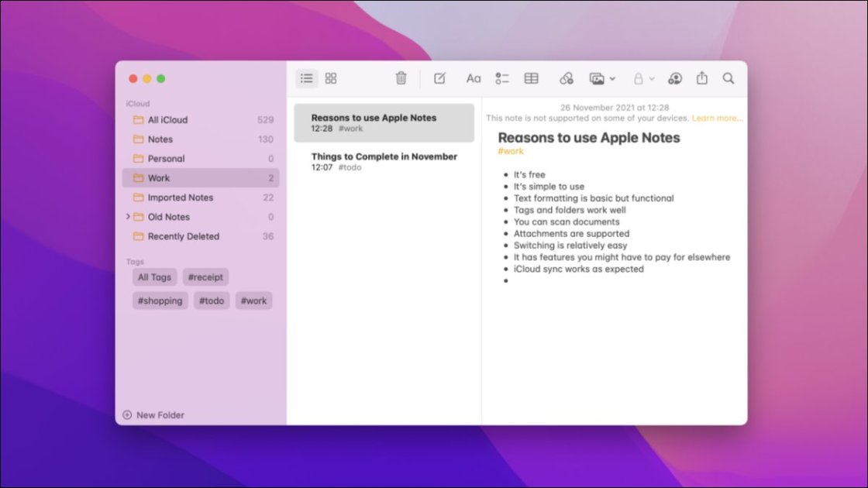Delete note with trash icon
The image size is (868, 488).
tap(401, 78)
